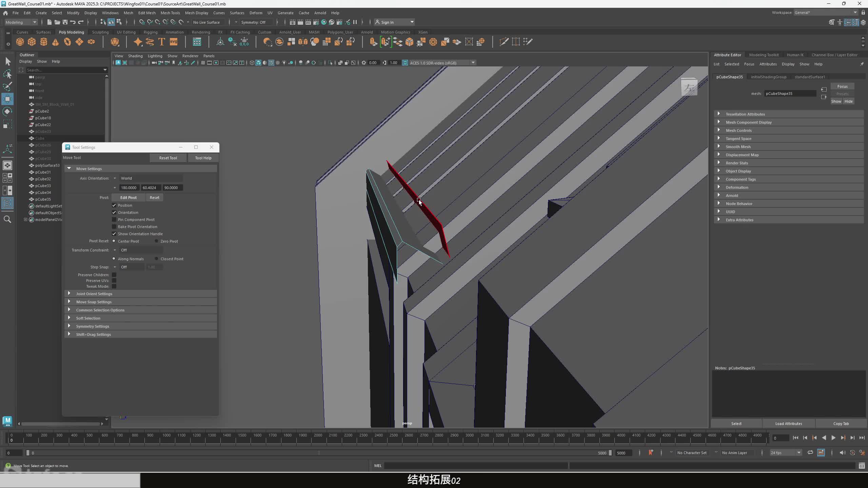This screenshot has width=868, height=488.
Task: Click the Load Attributes button
Action: pyautogui.click(x=788, y=424)
